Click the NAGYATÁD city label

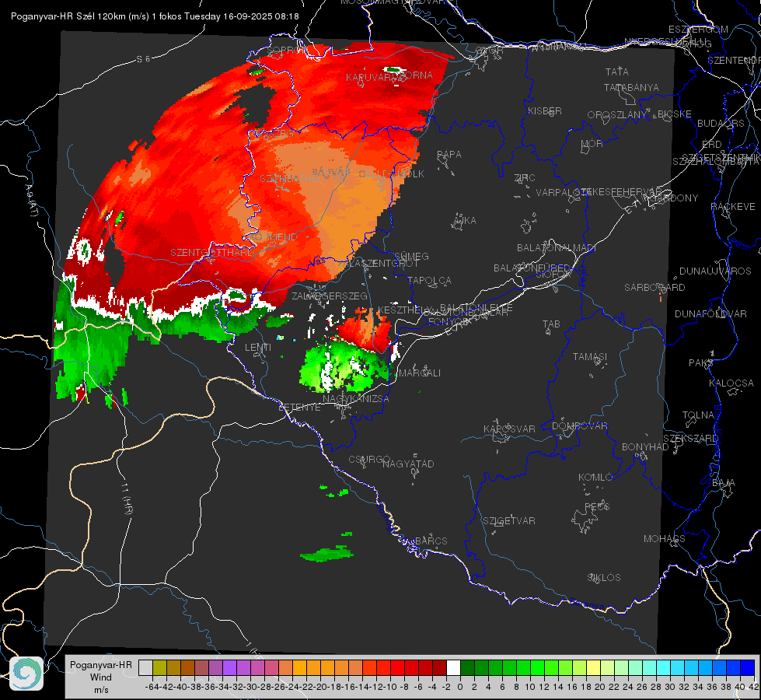(x=408, y=464)
